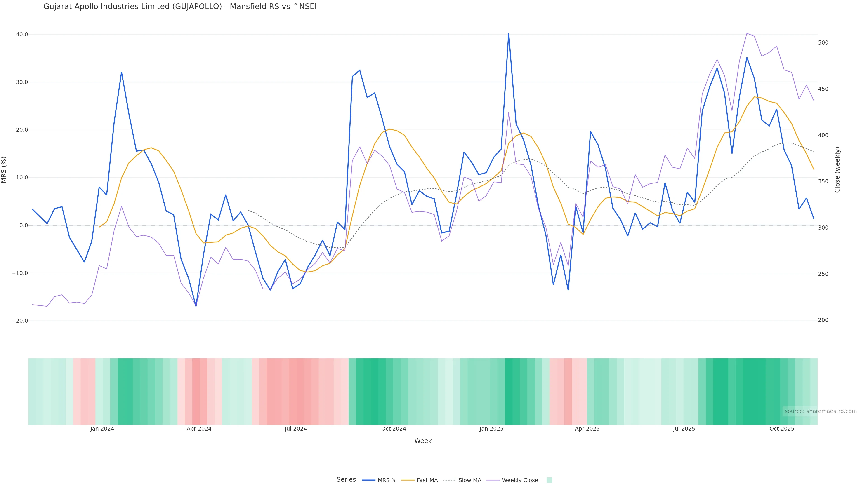The height and width of the screenshot is (488, 868).
Task: Click the 40.0 left-axis tick label
Action: click(21, 35)
